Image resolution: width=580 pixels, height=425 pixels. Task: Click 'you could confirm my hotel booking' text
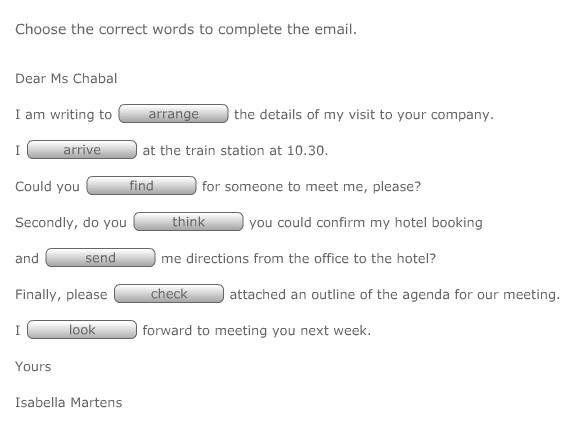click(x=366, y=223)
